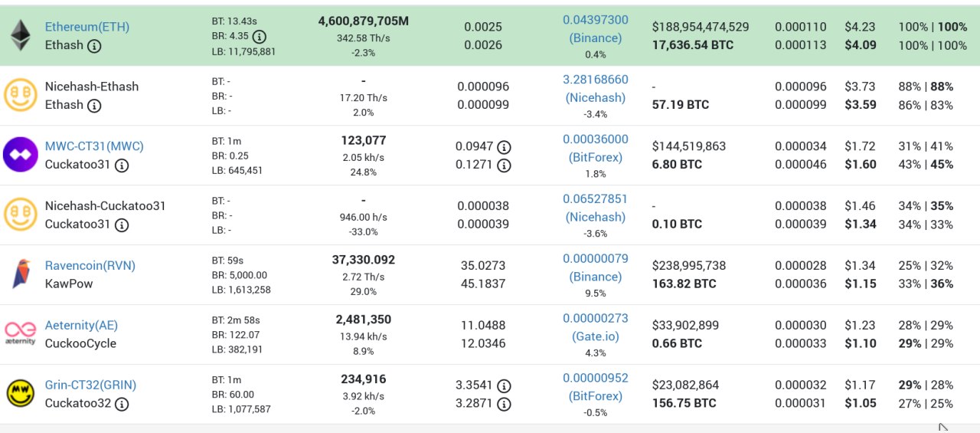Click the 342.58 Th/s nethash value
Screen dimensions: 980x433
coord(364,38)
